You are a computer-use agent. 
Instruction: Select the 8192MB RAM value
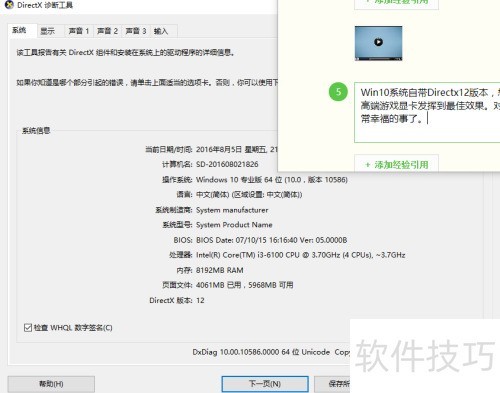coord(220,270)
